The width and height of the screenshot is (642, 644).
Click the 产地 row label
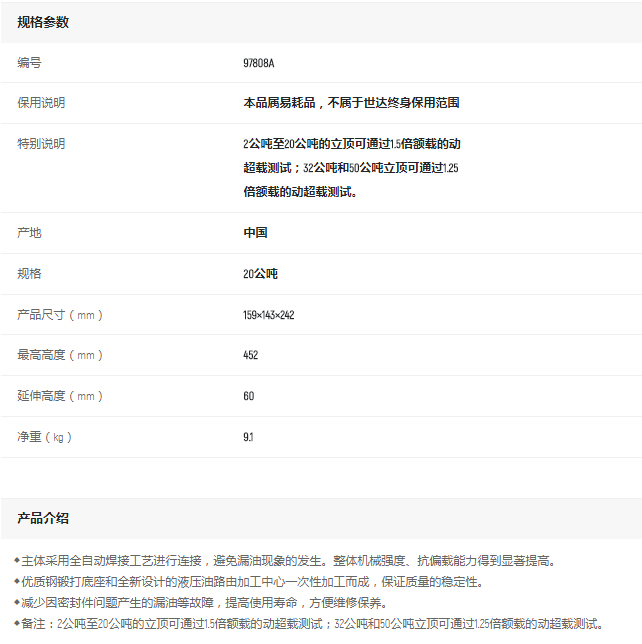click(x=30, y=233)
